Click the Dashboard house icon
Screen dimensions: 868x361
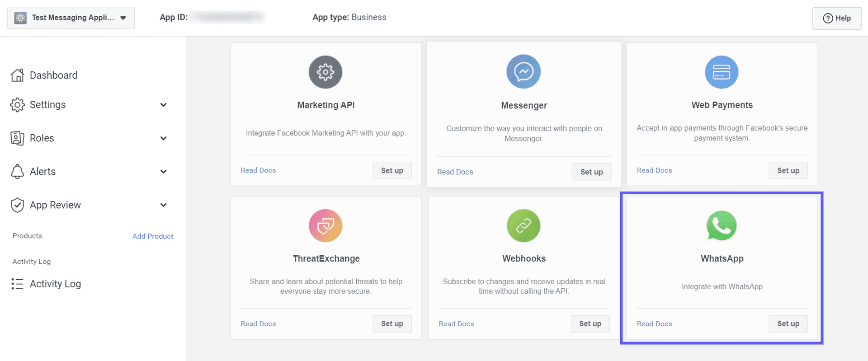click(x=17, y=75)
